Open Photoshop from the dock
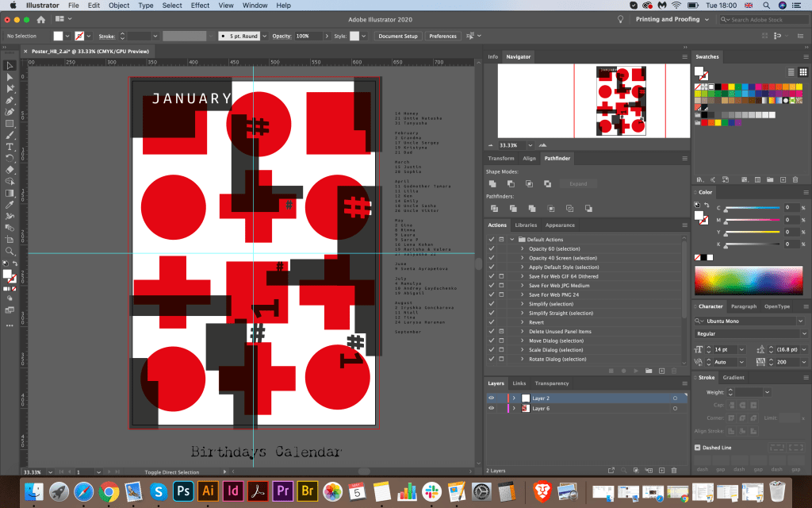Screen dimensions: 812x508 point(183,491)
